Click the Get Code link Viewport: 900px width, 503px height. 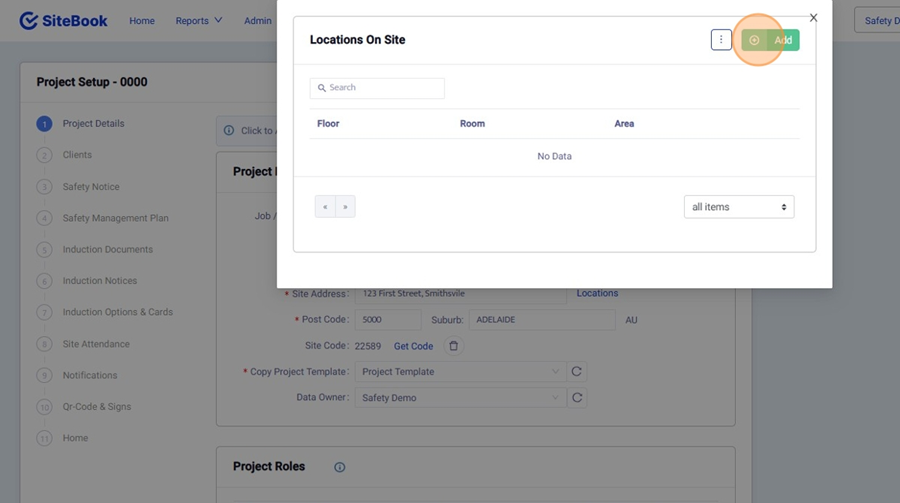pos(413,346)
